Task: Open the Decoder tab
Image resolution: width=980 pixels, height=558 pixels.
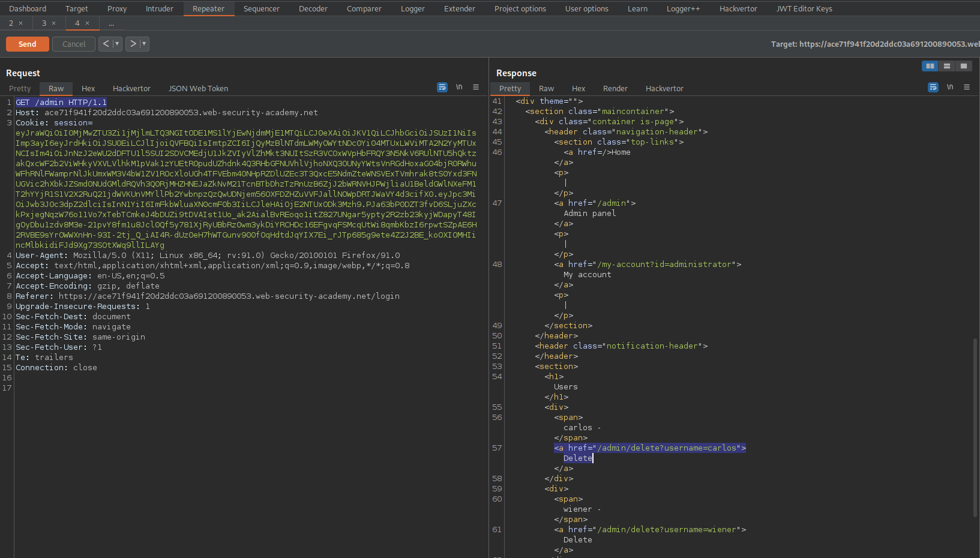Action: tap(313, 8)
